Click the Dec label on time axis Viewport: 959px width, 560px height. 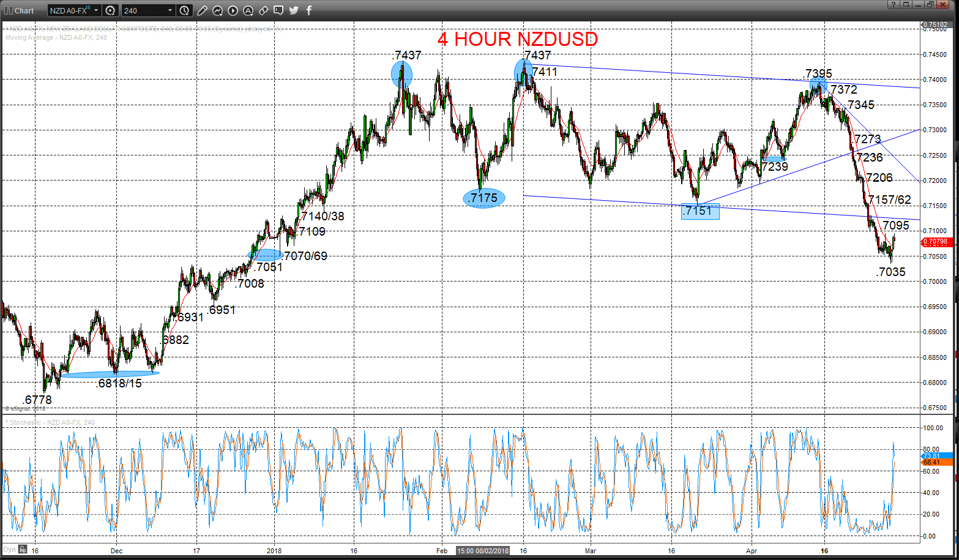click(x=117, y=551)
